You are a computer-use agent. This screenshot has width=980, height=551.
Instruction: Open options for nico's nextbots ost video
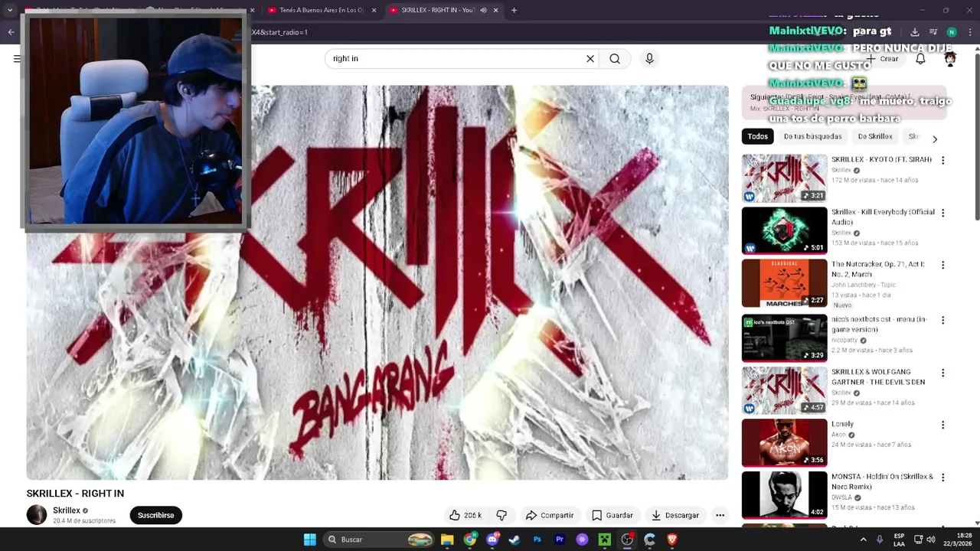click(x=942, y=321)
